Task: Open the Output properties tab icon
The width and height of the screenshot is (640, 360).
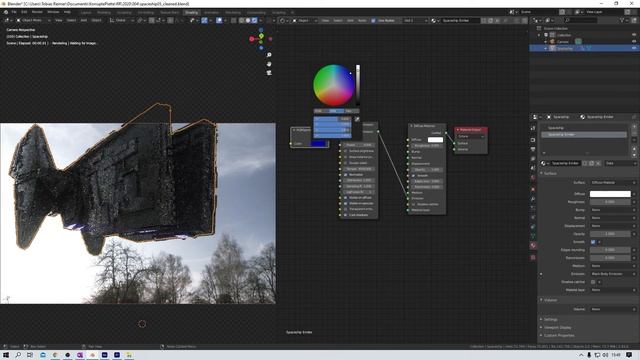Action: [533, 149]
